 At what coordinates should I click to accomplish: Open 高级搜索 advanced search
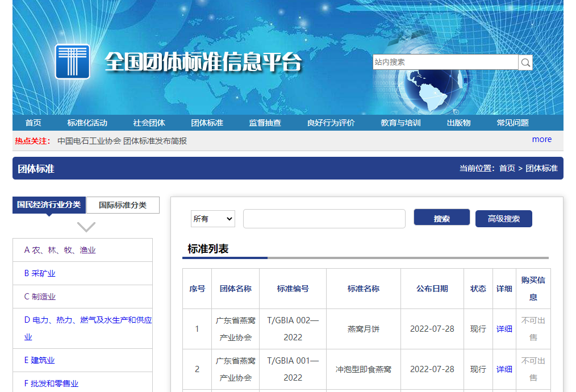pos(503,219)
